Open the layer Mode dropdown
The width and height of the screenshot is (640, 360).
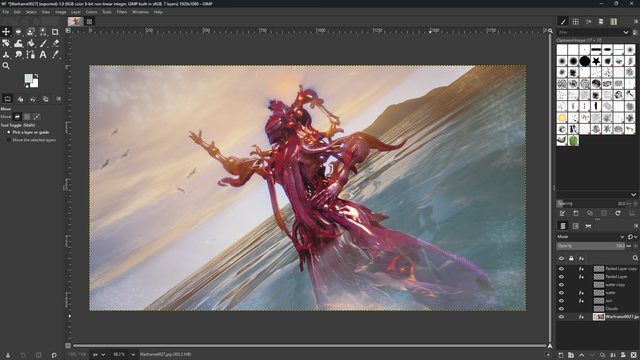[x=591, y=237]
